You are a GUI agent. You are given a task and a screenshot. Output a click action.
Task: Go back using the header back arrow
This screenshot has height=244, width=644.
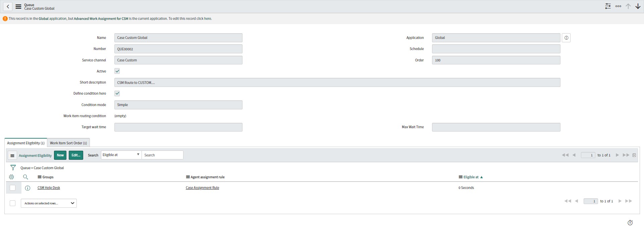coord(8,6)
